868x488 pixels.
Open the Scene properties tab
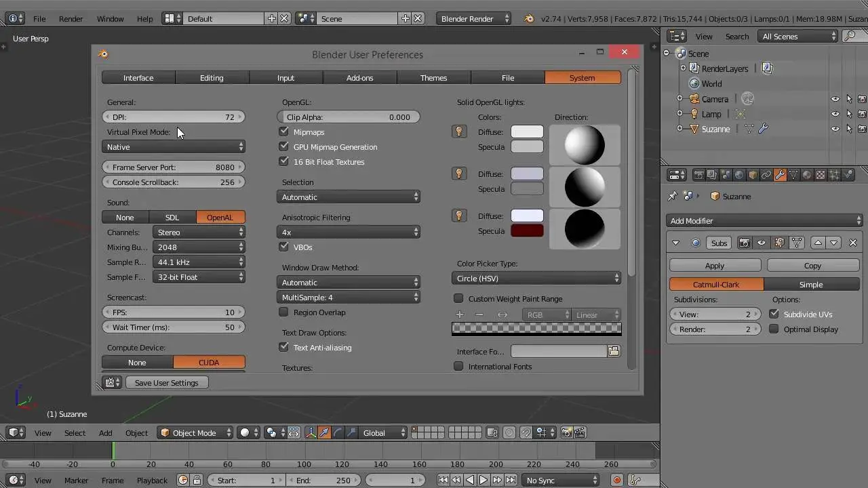pyautogui.click(x=726, y=175)
